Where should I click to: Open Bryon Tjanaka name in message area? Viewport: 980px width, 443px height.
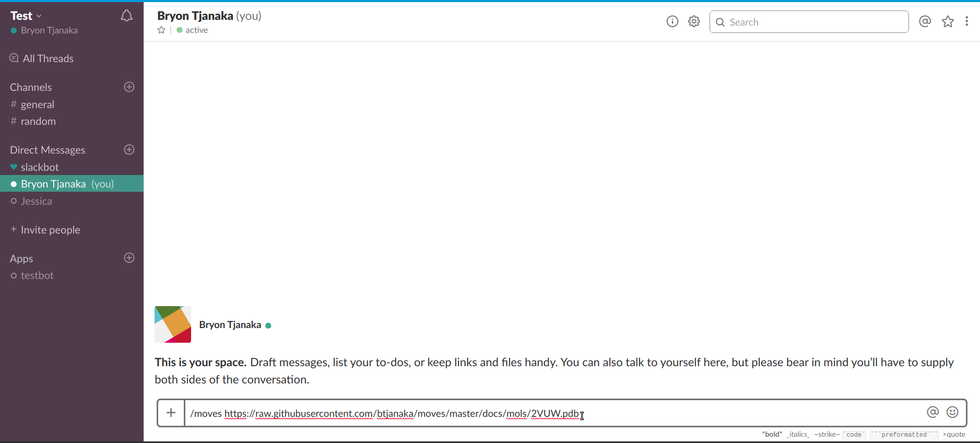(230, 325)
